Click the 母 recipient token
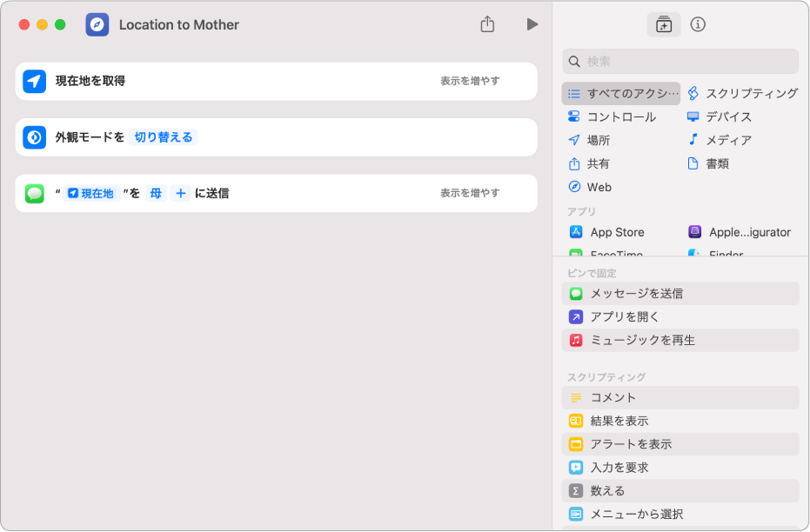Image resolution: width=810 pixels, height=532 pixels. 156,194
